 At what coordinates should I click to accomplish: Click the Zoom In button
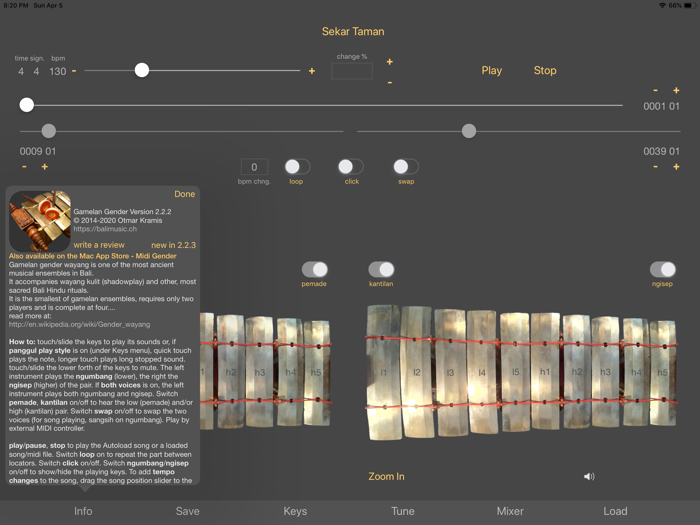[386, 476]
